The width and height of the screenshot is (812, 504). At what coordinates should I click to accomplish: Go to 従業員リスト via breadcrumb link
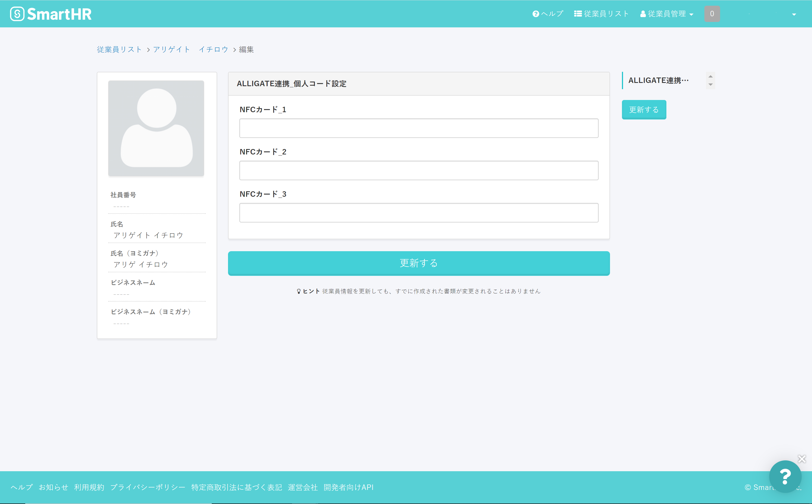(x=119, y=49)
